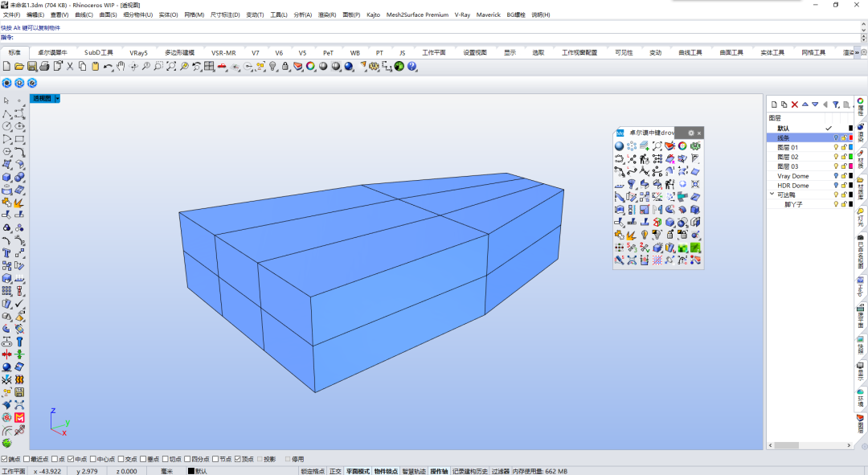
Task: Change the green color swatch of 图层 02
Action: [851, 157]
